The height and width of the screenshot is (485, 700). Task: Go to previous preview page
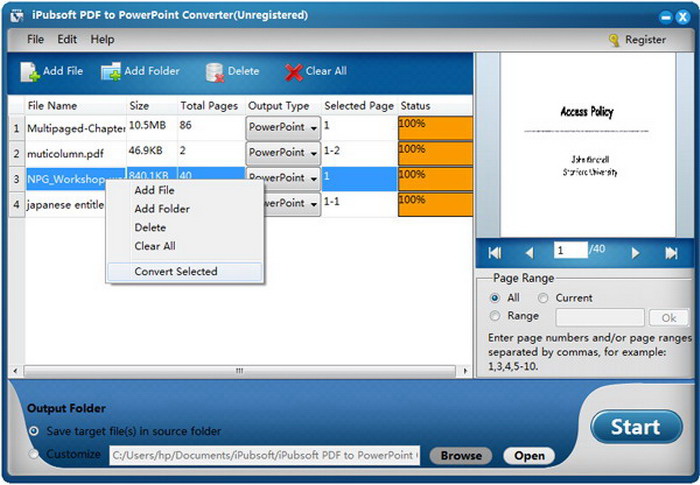pos(529,253)
